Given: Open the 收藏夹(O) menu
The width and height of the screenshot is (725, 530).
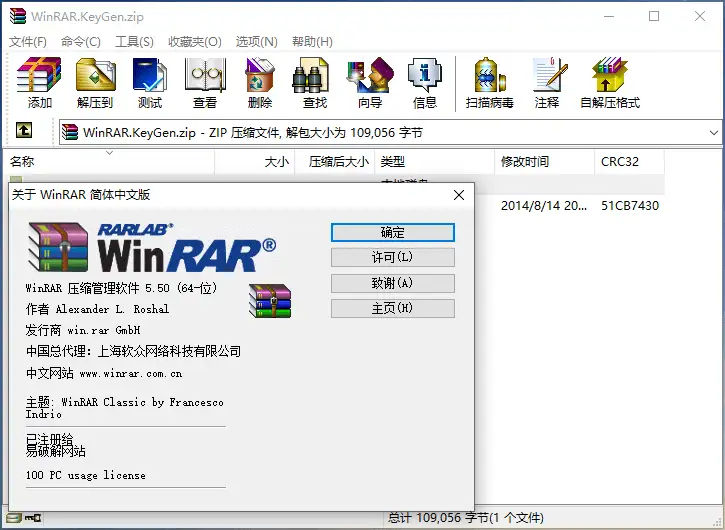Looking at the screenshot, I should [193, 41].
